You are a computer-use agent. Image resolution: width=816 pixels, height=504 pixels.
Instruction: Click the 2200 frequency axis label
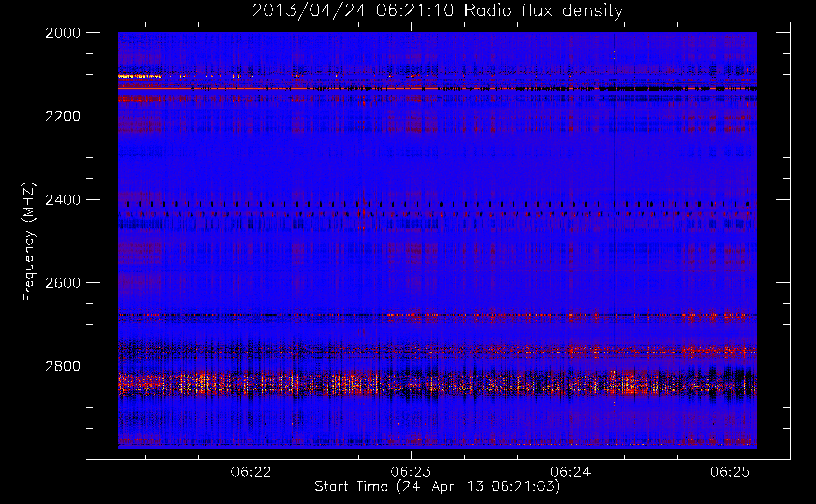pos(63,116)
